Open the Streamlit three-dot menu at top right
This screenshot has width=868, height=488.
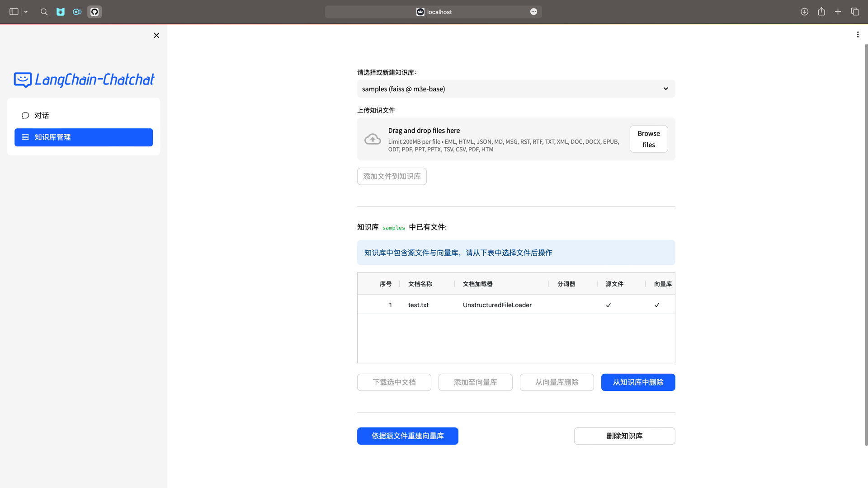point(858,34)
